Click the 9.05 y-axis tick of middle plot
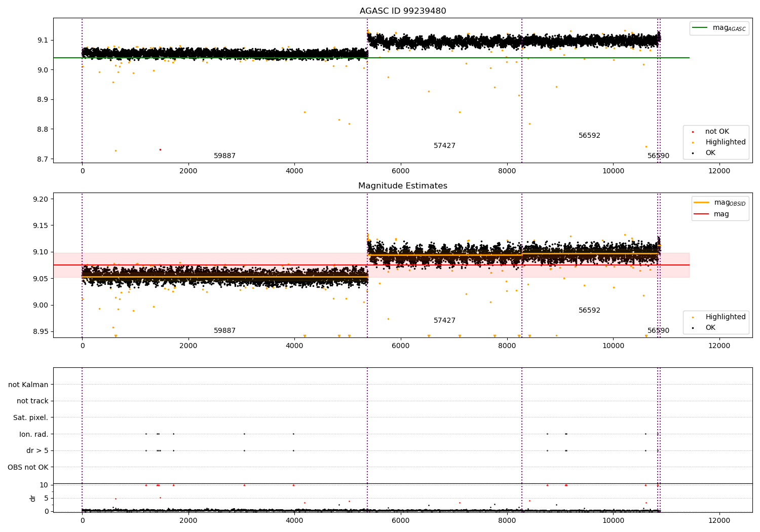The width and height of the screenshot is (760, 532). pos(41,279)
